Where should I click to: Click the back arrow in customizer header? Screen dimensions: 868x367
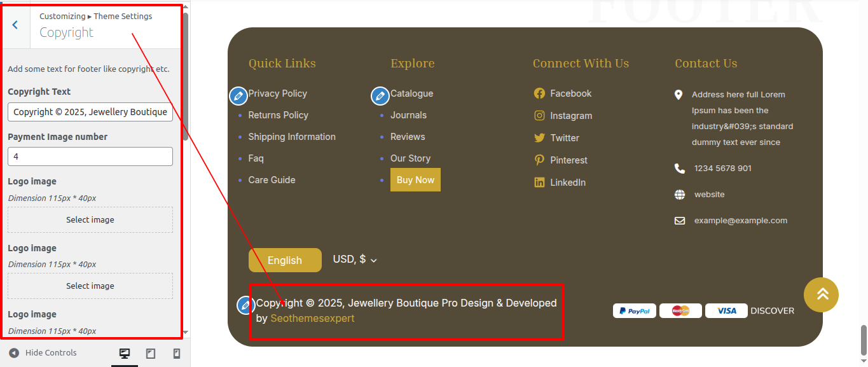pyautogui.click(x=15, y=25)
